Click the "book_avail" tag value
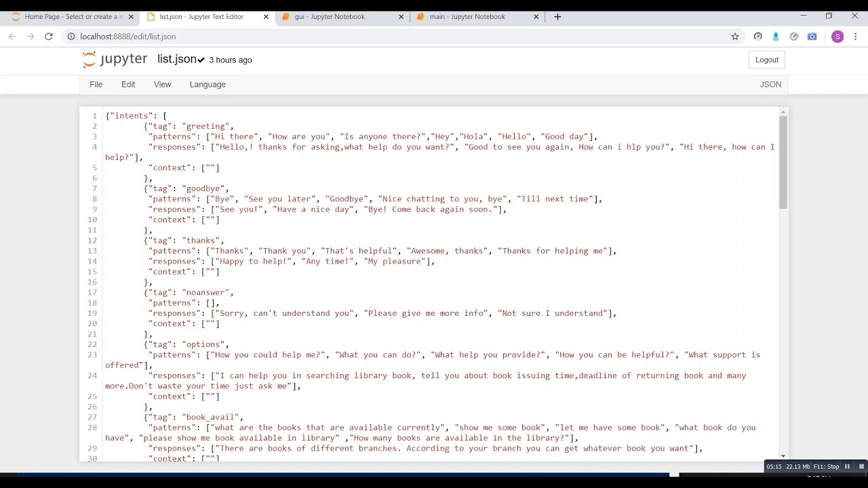This screenshot has width=868, height=488. 210,418
